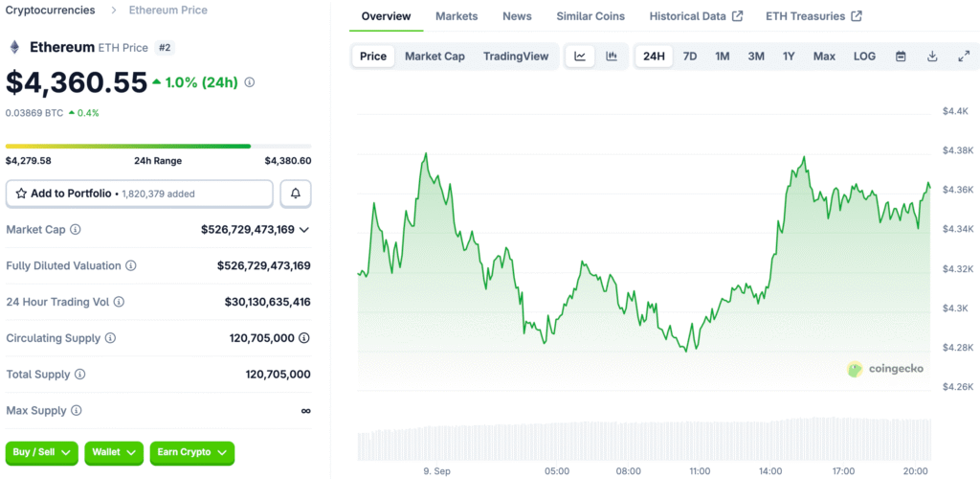Click the info icon beside 24h percentage
Viewport: 980px width, 479px height.
[x=250, y=82]
